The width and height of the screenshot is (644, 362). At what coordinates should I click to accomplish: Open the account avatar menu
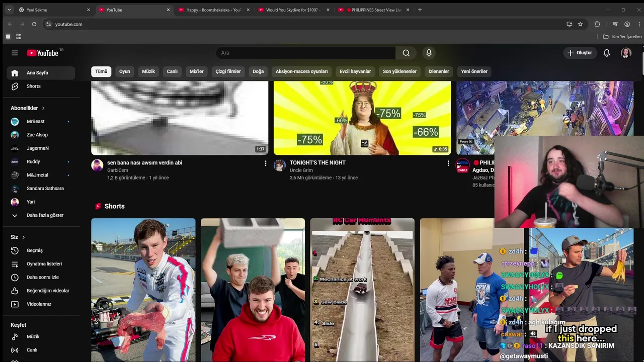[x=626, y=53]
